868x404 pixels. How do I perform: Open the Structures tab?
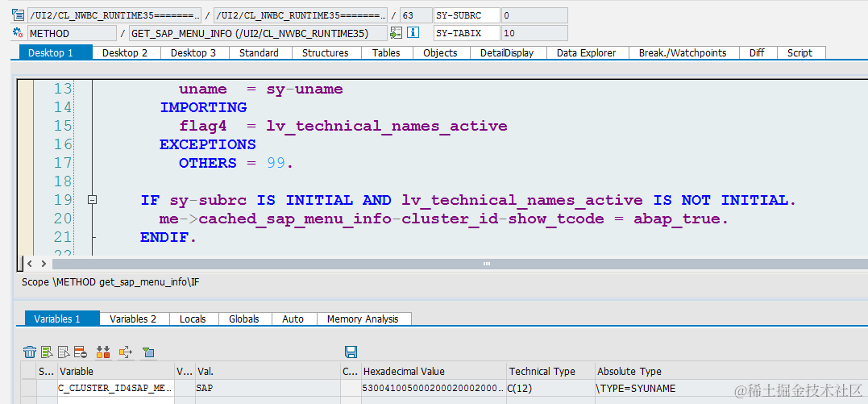coord(325,52)
